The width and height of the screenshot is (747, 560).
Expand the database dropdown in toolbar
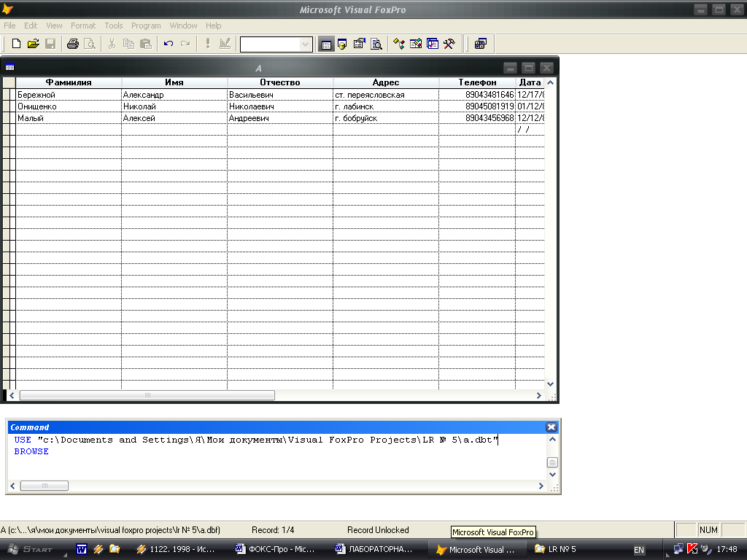(x=305, y=44)
